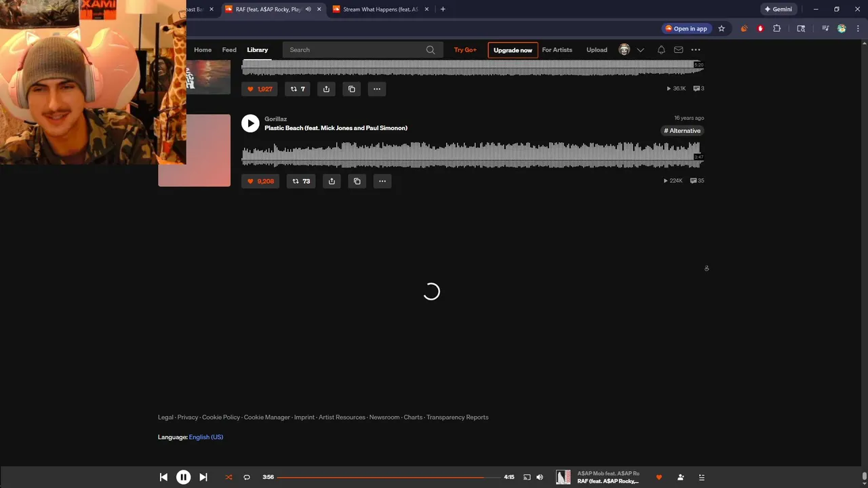The image size is (868, 488).
Task: Expand the profile dropdown chevron
Action: pyautogui.click(x=640, y=49)
